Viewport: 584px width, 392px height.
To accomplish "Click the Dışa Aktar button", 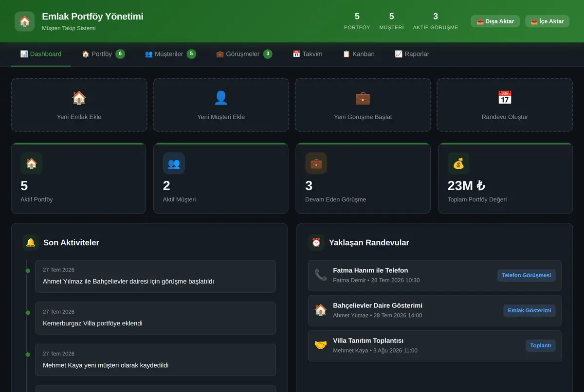I will coord(495,21).
